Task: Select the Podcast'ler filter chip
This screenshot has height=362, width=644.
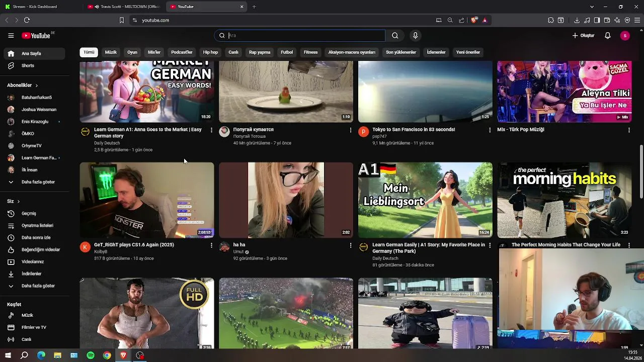Action: (182, 52)
